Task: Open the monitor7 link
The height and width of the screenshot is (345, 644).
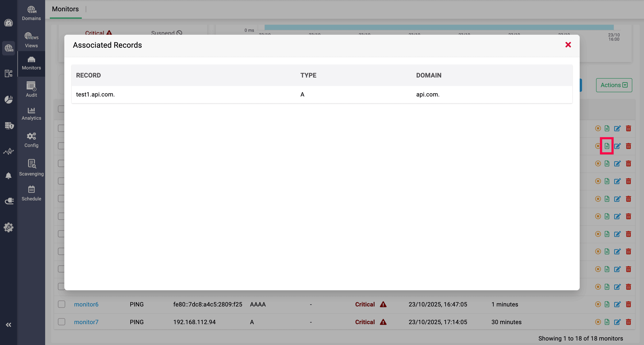Action: [86, 322]
